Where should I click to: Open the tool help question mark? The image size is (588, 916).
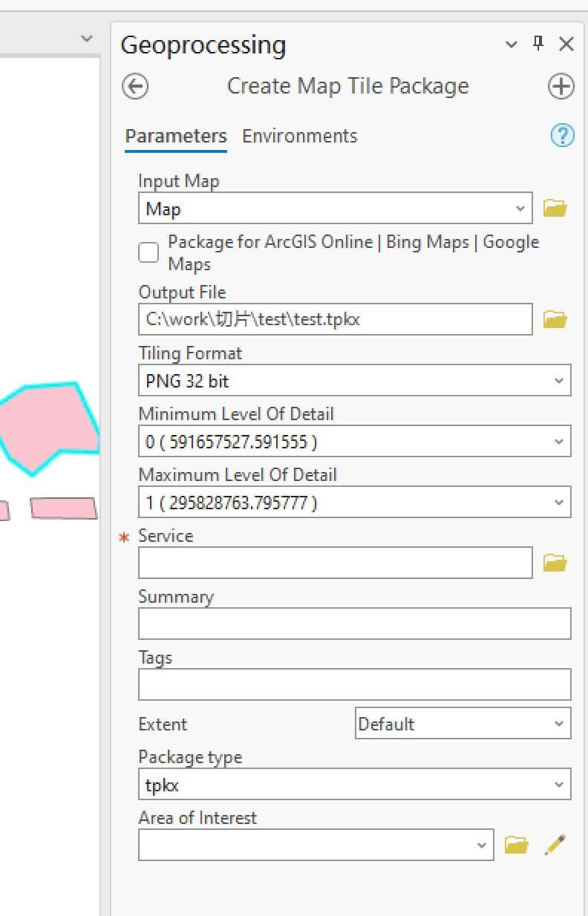(562, 136)
